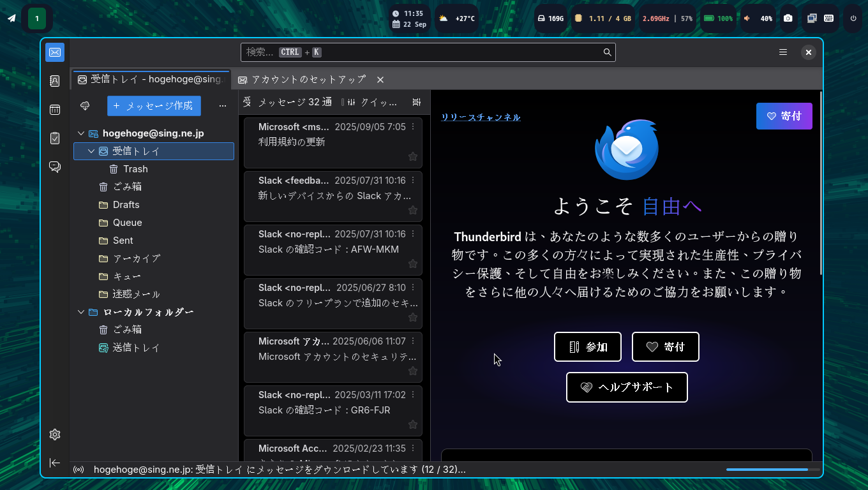Image resolution: width=868 pixels, height=490 pixels.
Task: Collapse the 受信トレイ folder subtree
Action: pyautogui.click(x=91, y=151)
